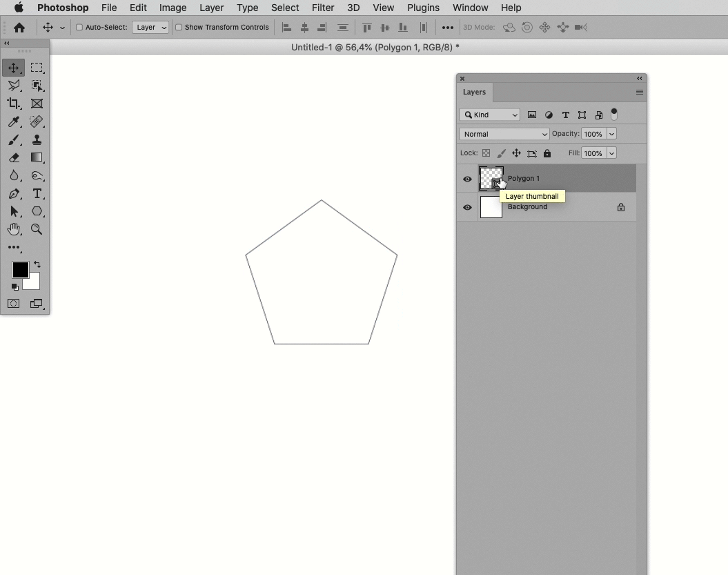Select the Zoom tool
Image resolution: width=728 pixels, height=575 pixels.
pyautogui.click(x=37, y=229)
